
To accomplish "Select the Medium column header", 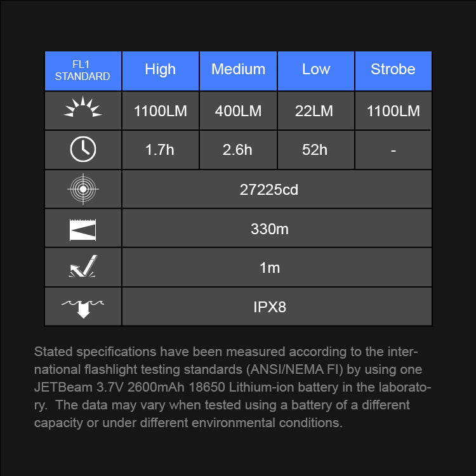I will coord(238,70).
